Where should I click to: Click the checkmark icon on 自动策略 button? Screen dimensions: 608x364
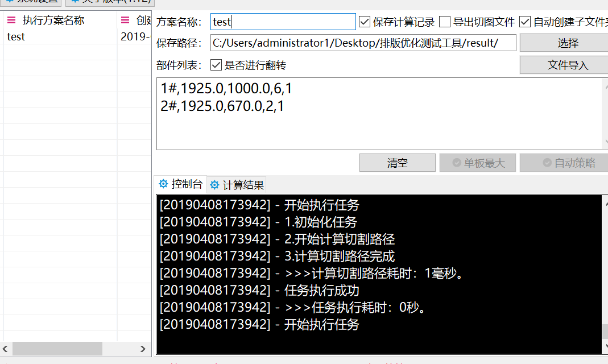[547, 163]
